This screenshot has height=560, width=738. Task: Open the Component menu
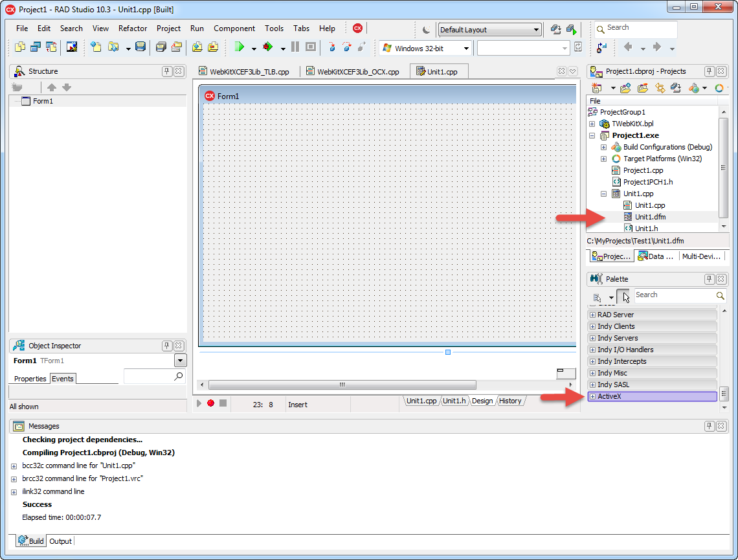pyautogui.click(x=234, y=28)
